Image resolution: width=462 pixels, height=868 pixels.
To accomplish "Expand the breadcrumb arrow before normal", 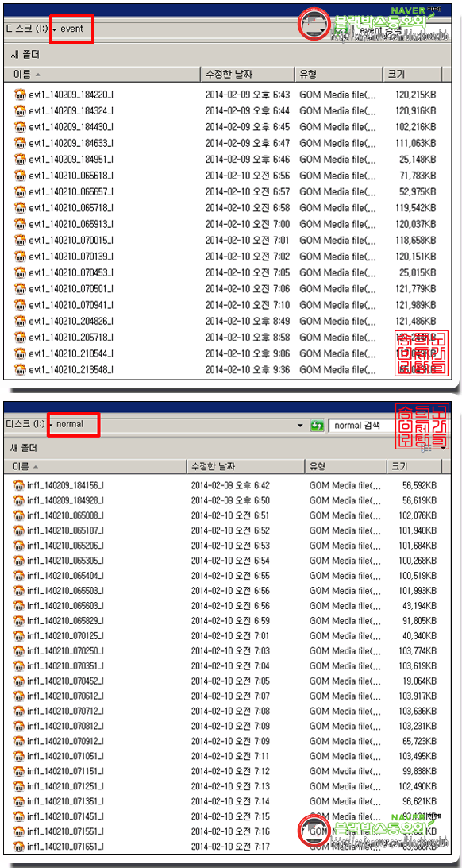I will coord(52,425).
